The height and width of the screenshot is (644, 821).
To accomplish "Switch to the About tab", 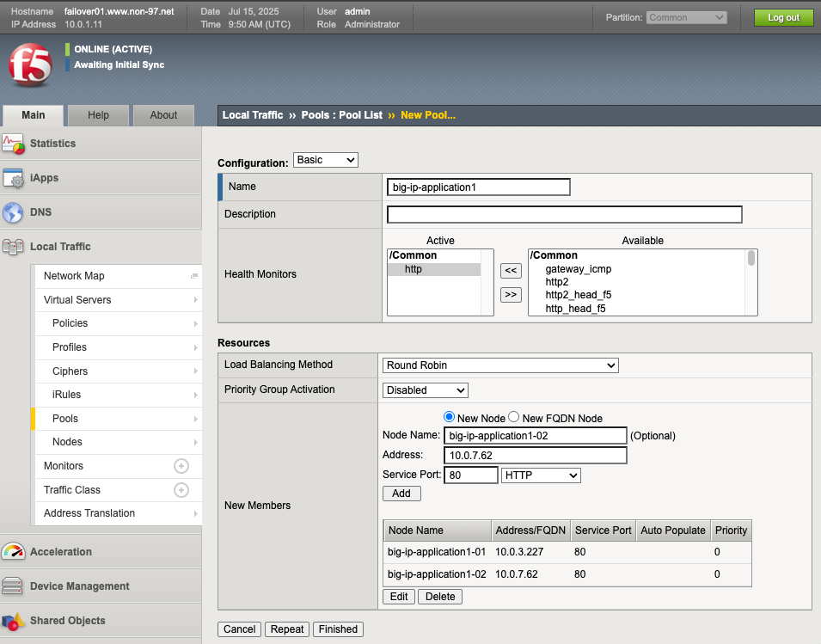I will [163, 115].
